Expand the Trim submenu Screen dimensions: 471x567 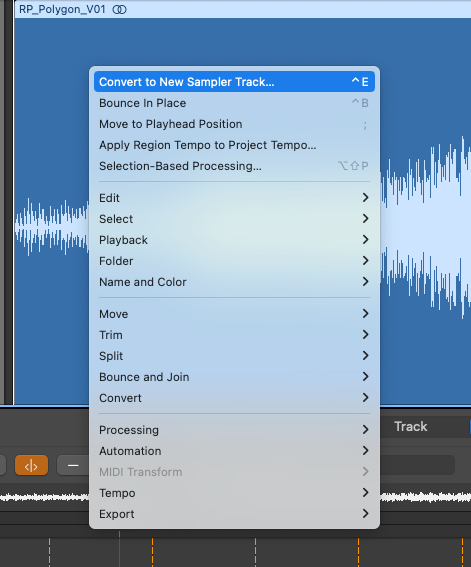point(234,335)
